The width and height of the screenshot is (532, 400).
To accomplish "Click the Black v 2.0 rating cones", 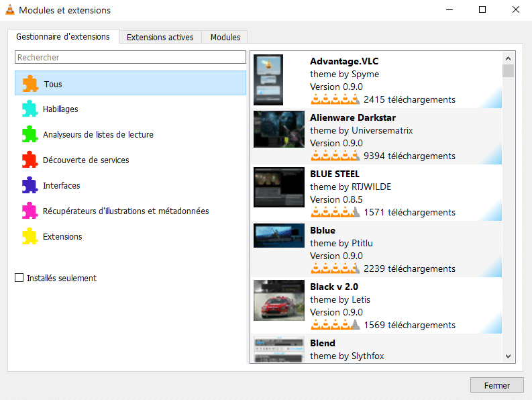I will click(335, 325).
